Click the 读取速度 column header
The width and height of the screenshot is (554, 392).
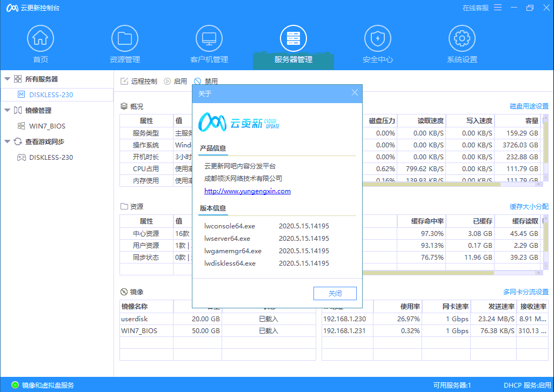click(x=422, y=120)
